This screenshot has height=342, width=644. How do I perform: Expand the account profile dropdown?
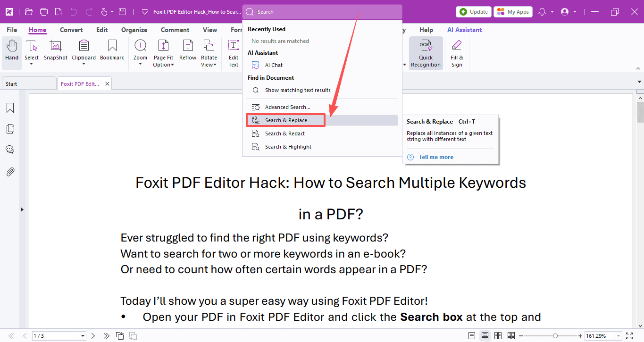[575, 12]
